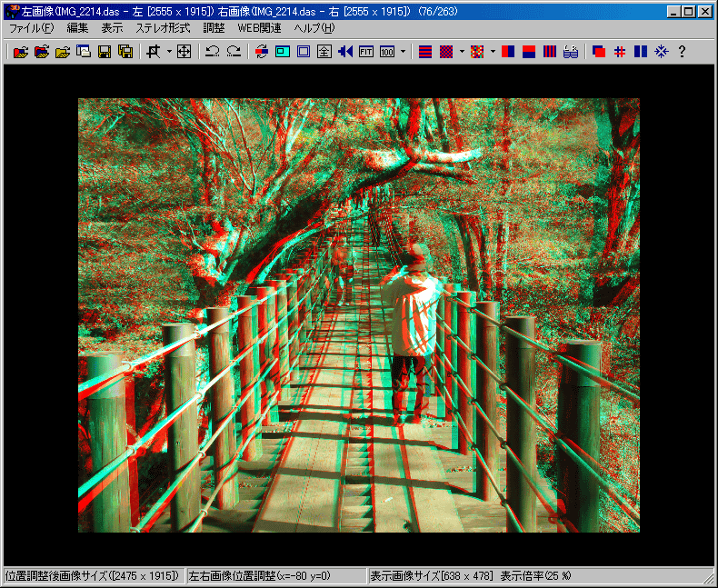Click the blue snowflake auto-alignment icon
This screenshot has height=588, width=718.
662,52
